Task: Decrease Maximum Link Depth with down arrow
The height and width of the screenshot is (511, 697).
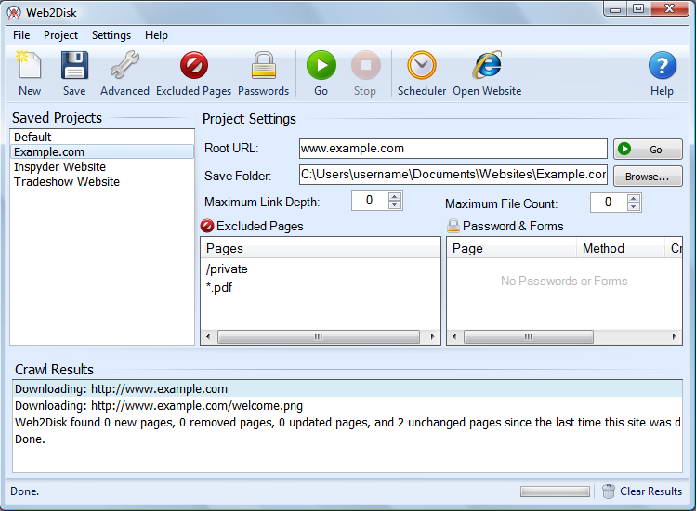Action: click(x=394, y=205)
